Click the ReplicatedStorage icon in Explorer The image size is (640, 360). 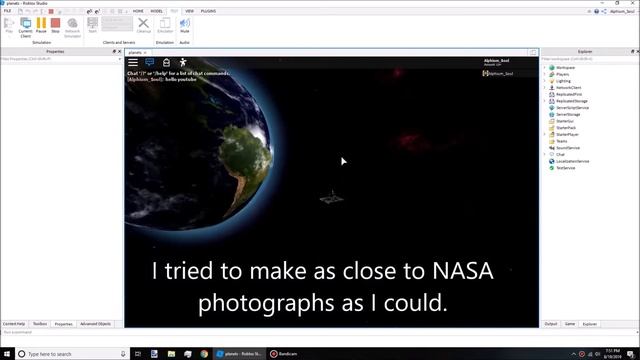click(551, 101)
